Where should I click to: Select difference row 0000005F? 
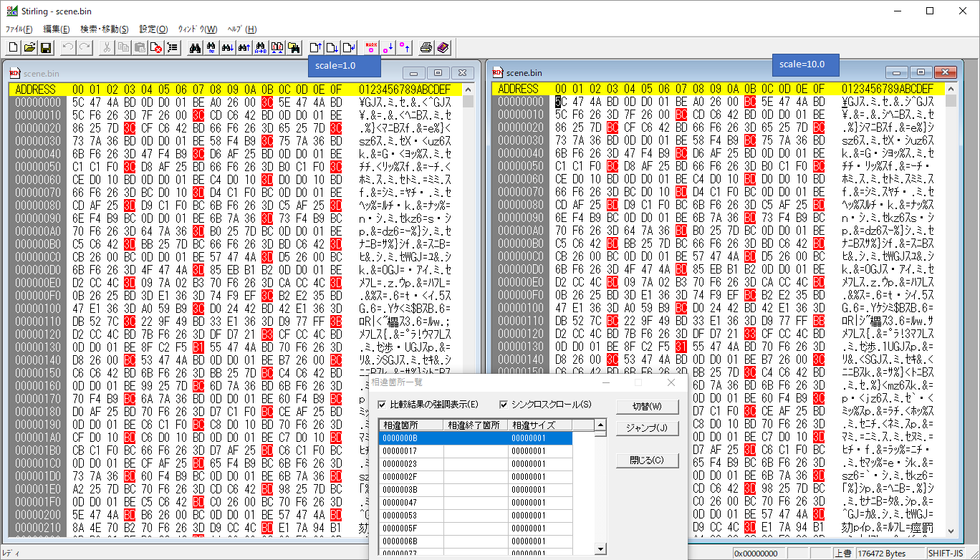click(x=476, y=528)
